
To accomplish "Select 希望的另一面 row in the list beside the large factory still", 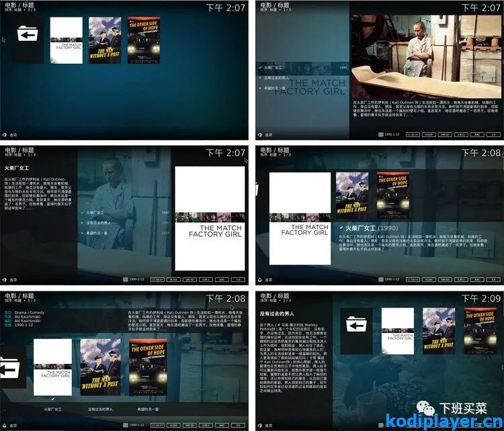I will pyautogui.click(x=302, y=88).
